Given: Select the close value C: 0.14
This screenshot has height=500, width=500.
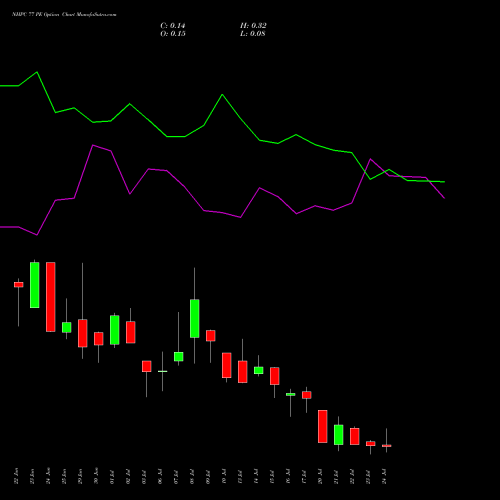Looking at the screenshot, I should 173,26.
